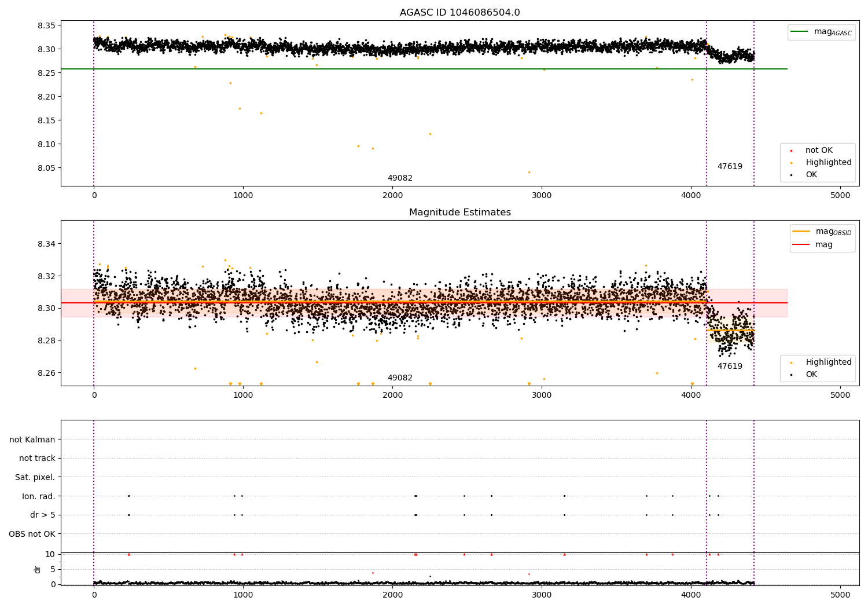Click the 5 tick on the dr axis
The height and width of the screenshot is (608, 868).
[53, 570]
